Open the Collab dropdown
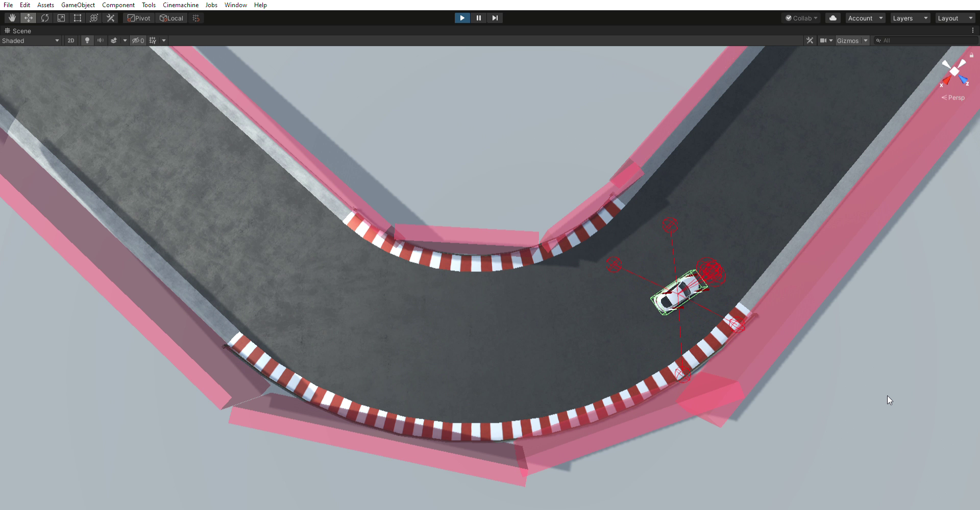Screen dimensions: 980x510 (x=801, y=18)
